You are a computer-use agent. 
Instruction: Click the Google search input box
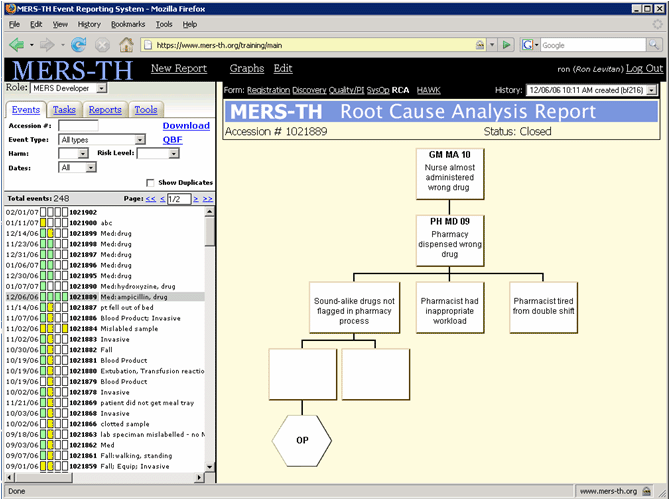[593, 45]
